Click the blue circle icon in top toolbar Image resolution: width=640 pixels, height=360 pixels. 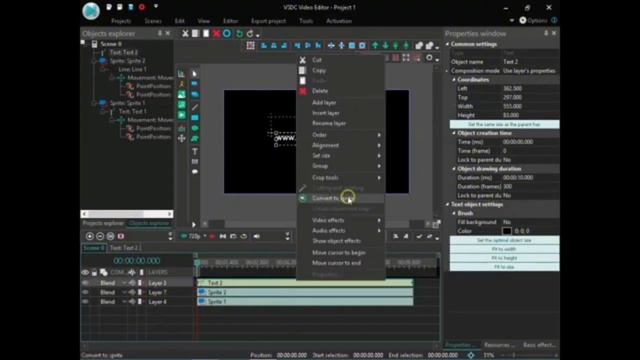pos(227,33)
